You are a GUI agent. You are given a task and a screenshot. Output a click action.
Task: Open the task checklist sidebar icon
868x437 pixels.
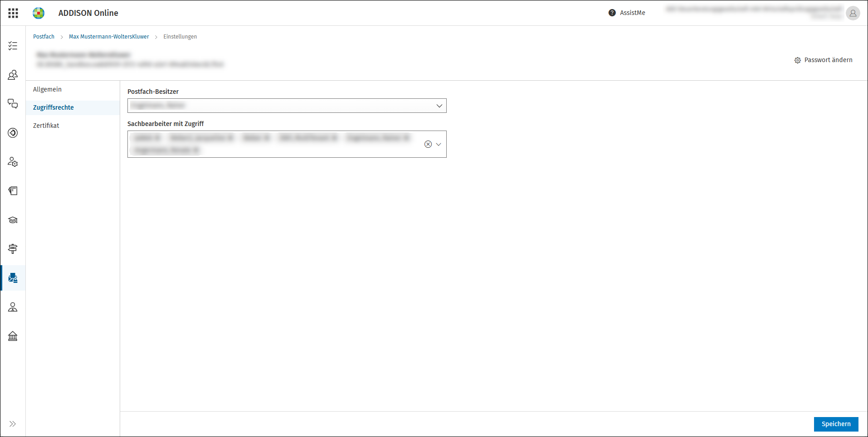point(13,46)
